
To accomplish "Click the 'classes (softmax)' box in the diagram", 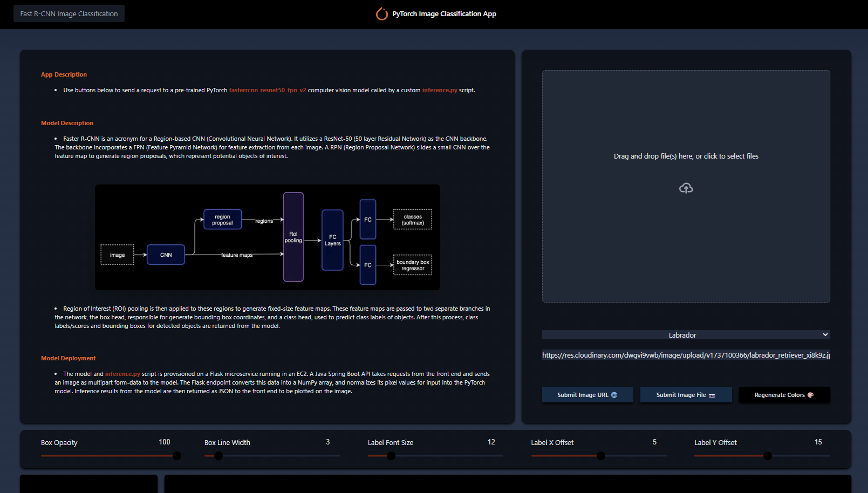I will pyautogui.click(x=413, y=220).
